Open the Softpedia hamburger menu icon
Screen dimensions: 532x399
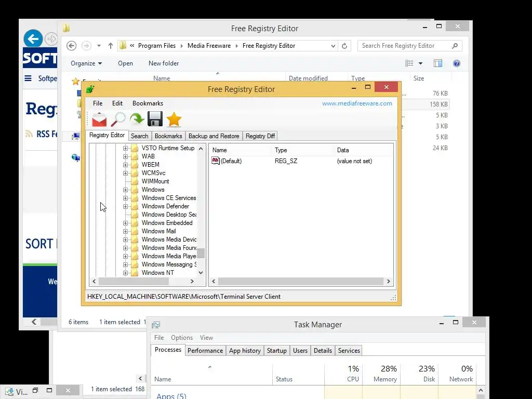28,78
